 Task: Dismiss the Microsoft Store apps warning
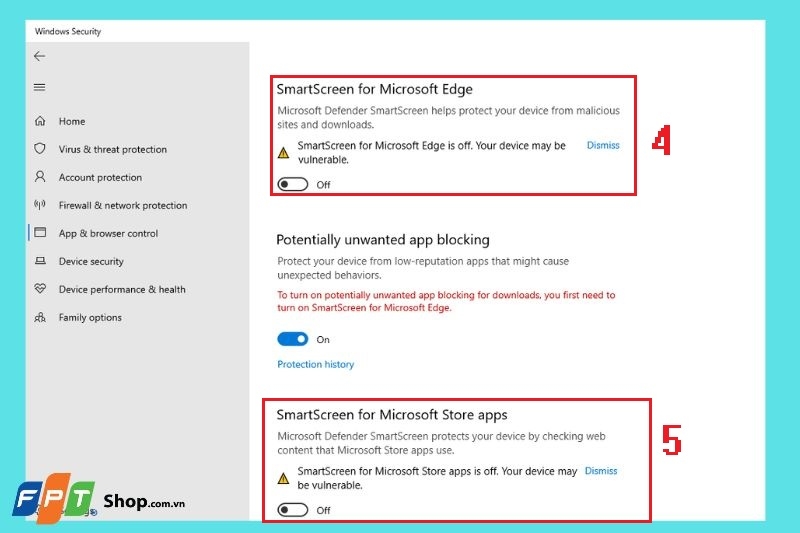(601, 471)
